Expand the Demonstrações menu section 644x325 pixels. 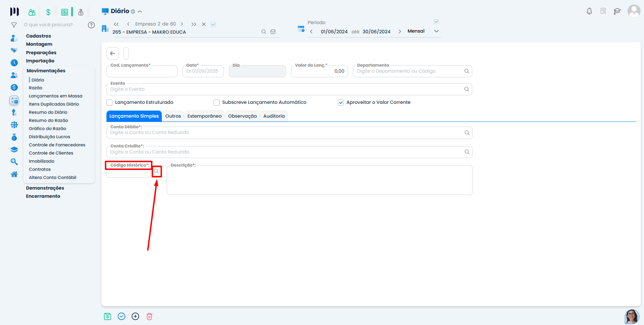click(x=45, y=188)
